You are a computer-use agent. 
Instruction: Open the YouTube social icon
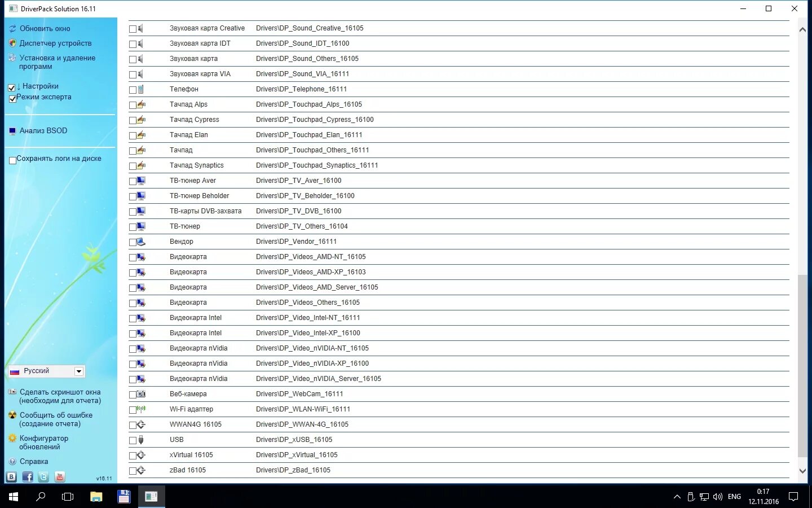coord(60,477)
